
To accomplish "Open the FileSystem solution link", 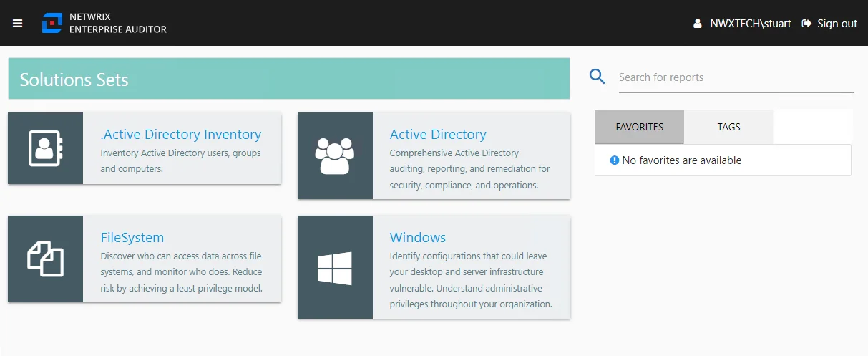I will pyautogui.click(x=132, y=237).
